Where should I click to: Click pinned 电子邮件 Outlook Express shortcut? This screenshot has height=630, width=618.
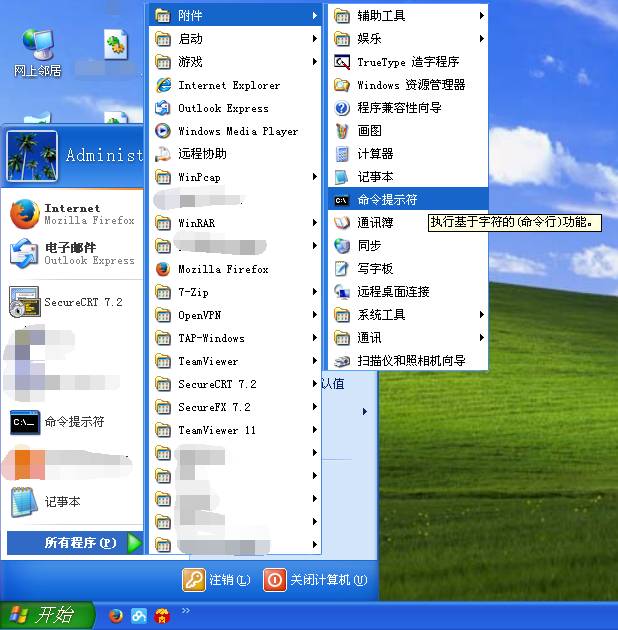point(73,254)
